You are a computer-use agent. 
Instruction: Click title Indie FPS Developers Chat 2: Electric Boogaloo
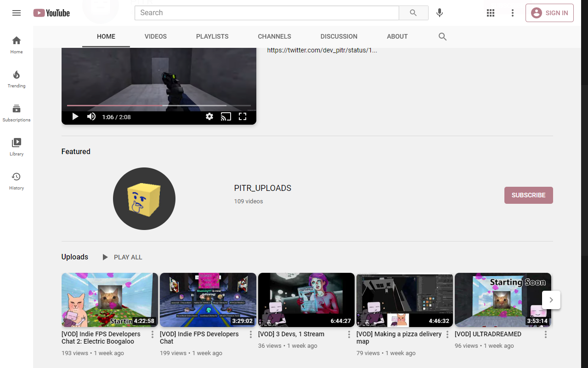(101, 338)
